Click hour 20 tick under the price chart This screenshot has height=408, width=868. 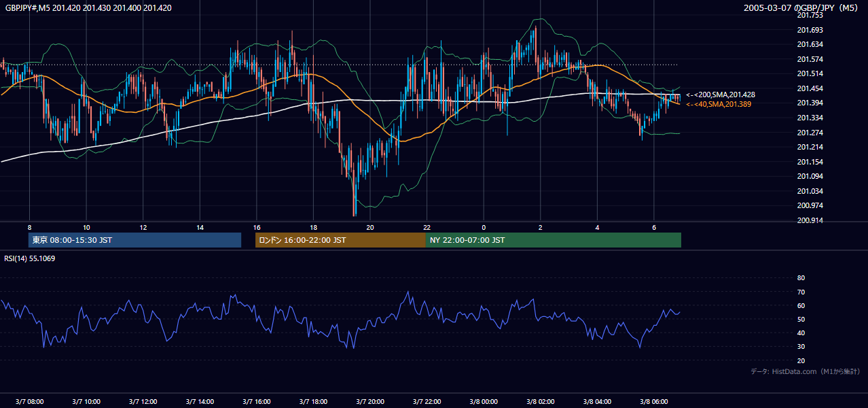(x=370, y=227)
